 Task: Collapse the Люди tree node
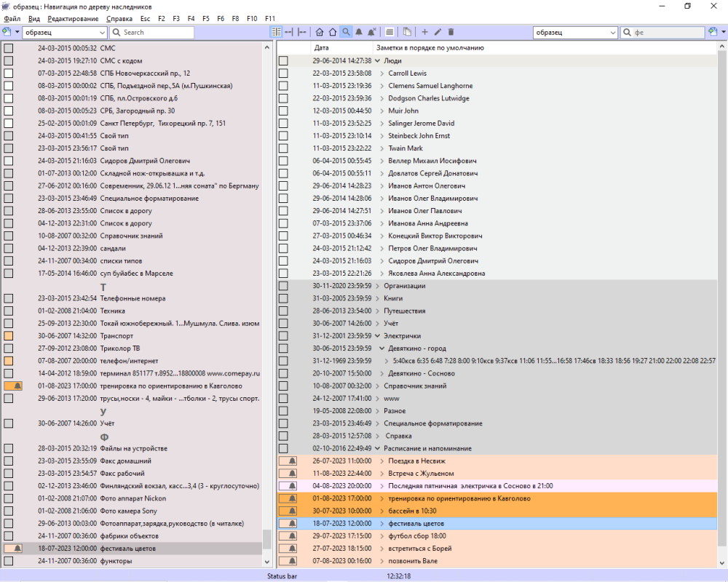point(377,61)
